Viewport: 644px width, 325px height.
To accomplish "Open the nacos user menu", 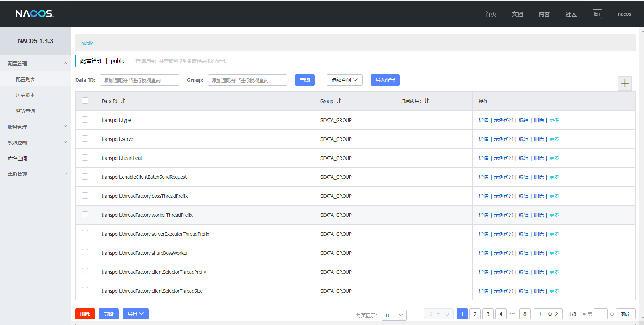I will pyautogui.click(x=624, y=14).
